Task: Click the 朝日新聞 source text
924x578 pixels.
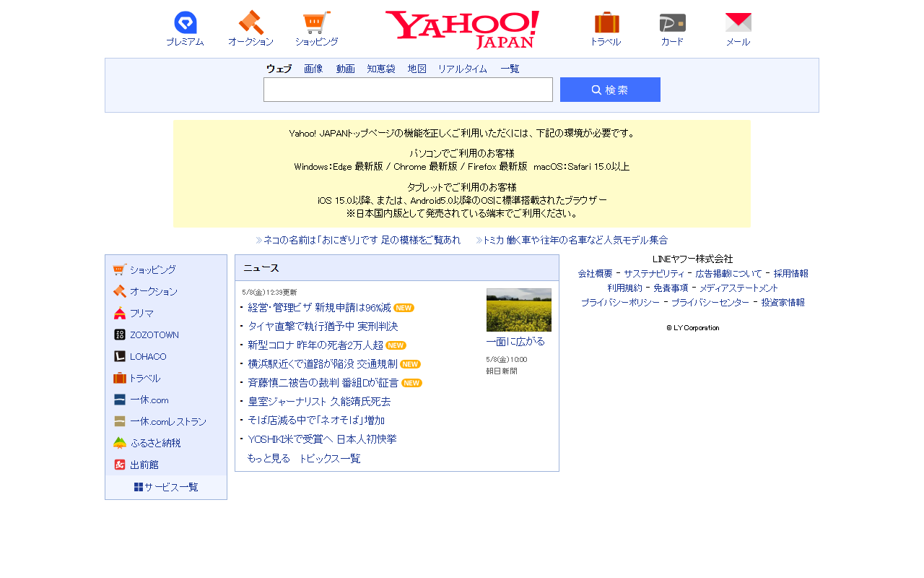Action: [502, 371]
